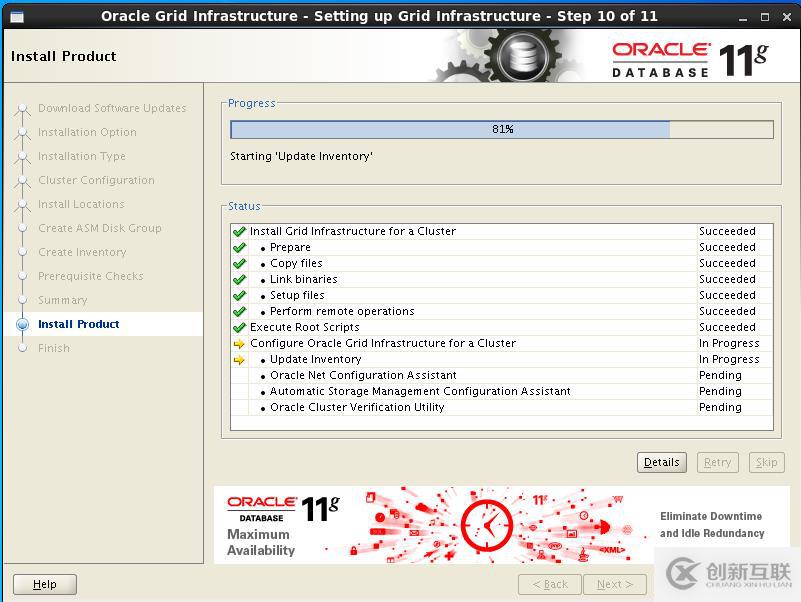This screenshot has width=801, height=602.
Task: Select Installation Option step
Action: coord(87,132)
